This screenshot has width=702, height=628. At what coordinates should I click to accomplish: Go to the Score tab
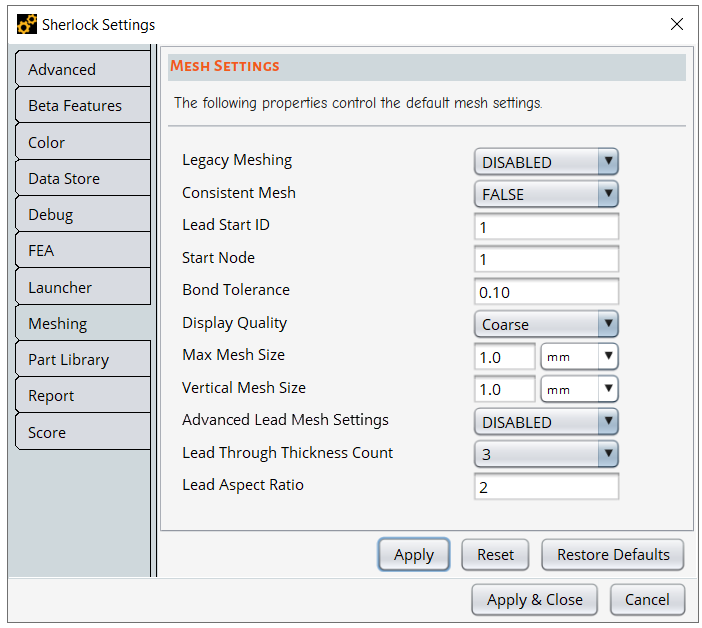83,432
